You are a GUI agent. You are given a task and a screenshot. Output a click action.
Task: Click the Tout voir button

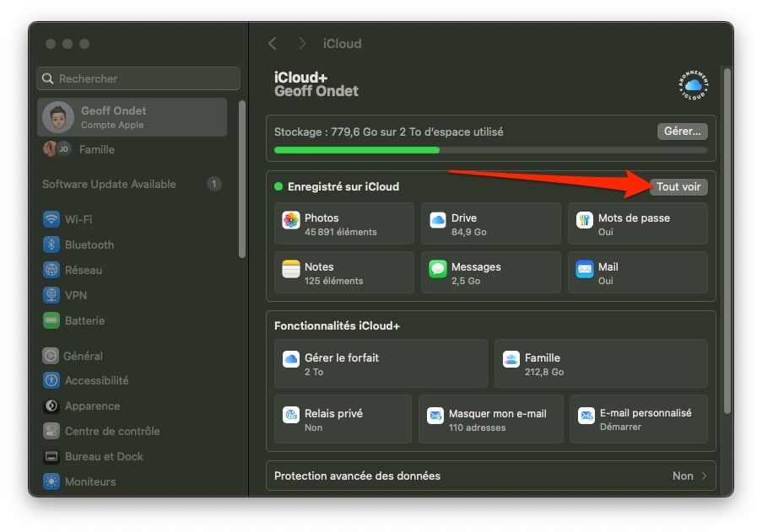tap(678, 187)
